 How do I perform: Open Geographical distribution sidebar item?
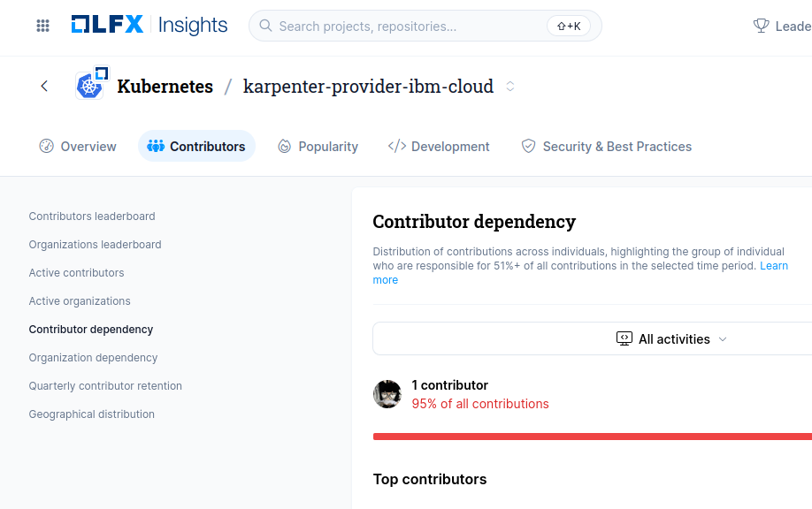click(91, 414)
